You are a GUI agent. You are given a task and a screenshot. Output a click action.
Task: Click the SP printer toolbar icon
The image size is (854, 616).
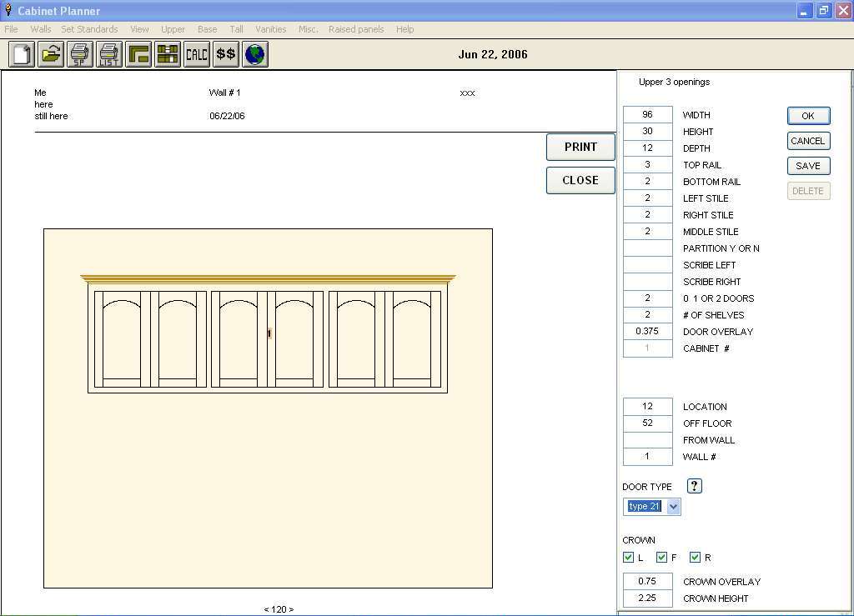pos(80,54)
